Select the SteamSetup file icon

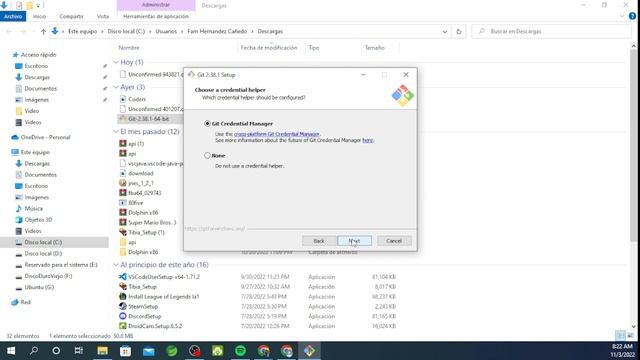122,306
